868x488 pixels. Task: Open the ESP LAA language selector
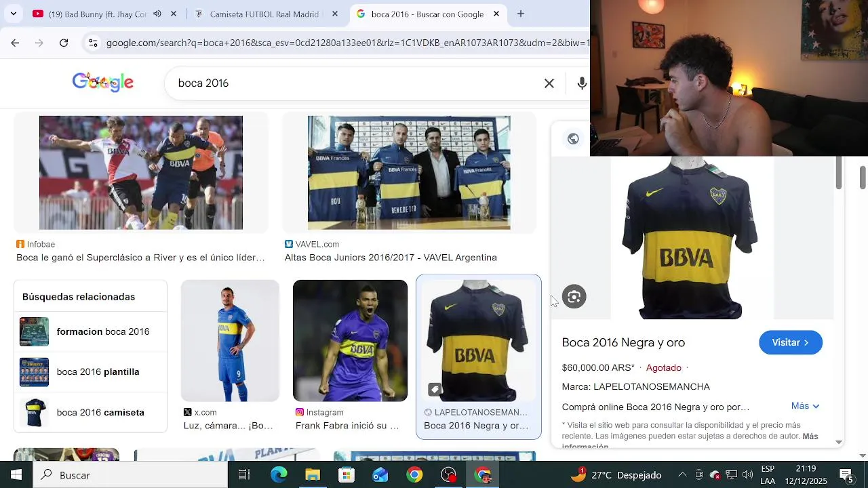(x=768, y=475)
